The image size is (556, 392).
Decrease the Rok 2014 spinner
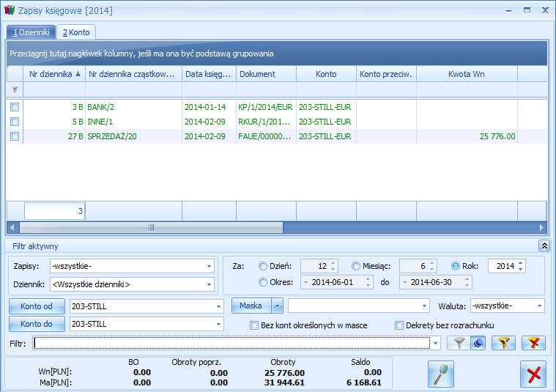pyautogui.click(x=520, y=269)
